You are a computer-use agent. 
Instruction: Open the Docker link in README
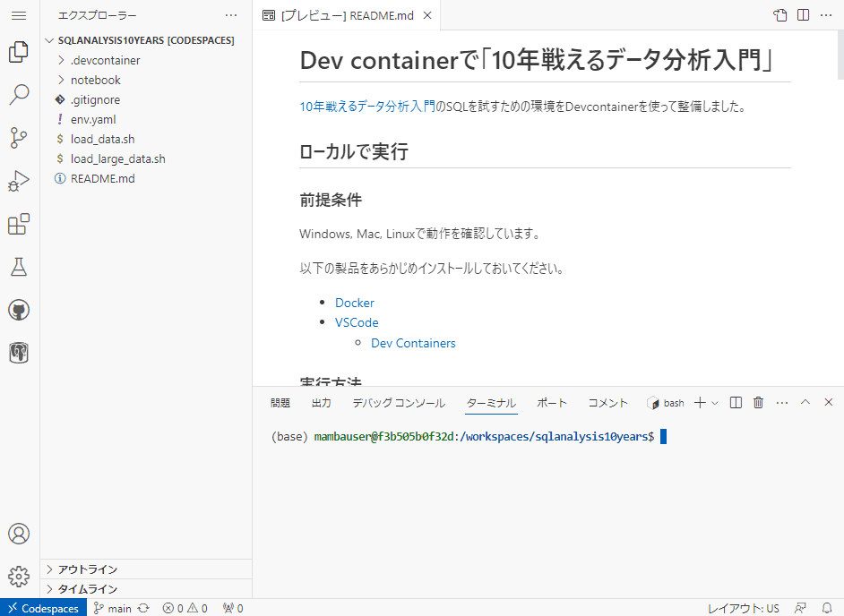point(355,303)
